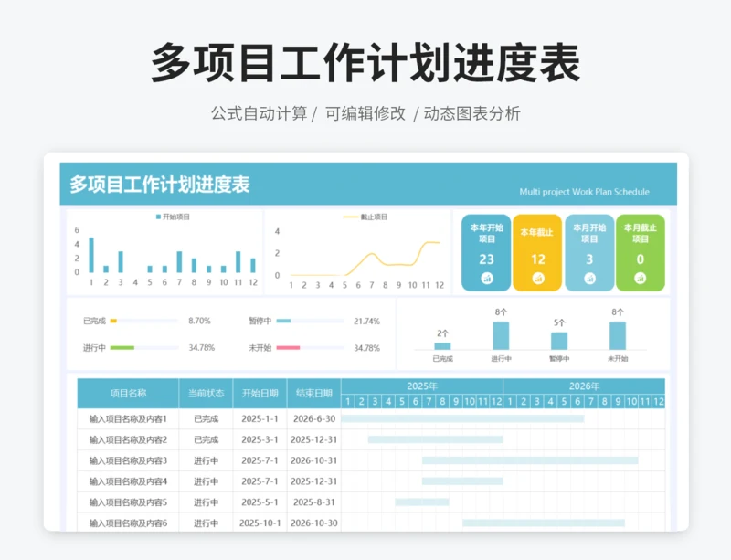Viewport: 731px width, 560px height.
Task: Click the chart icon in 本年开始项目 card
Action: (x=487, y=279)
